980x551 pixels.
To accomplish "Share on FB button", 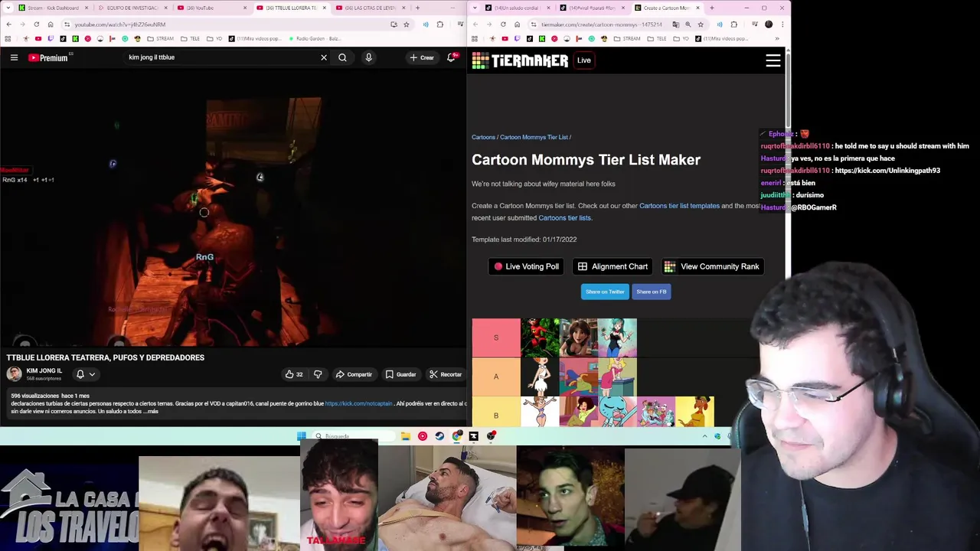I will (x=652, y=292).
